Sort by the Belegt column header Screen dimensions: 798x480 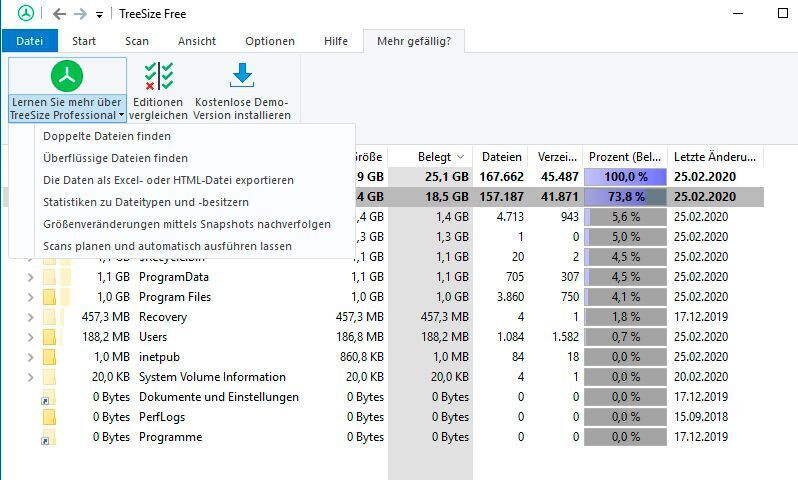pyautogui.click(x=431, y=157)
